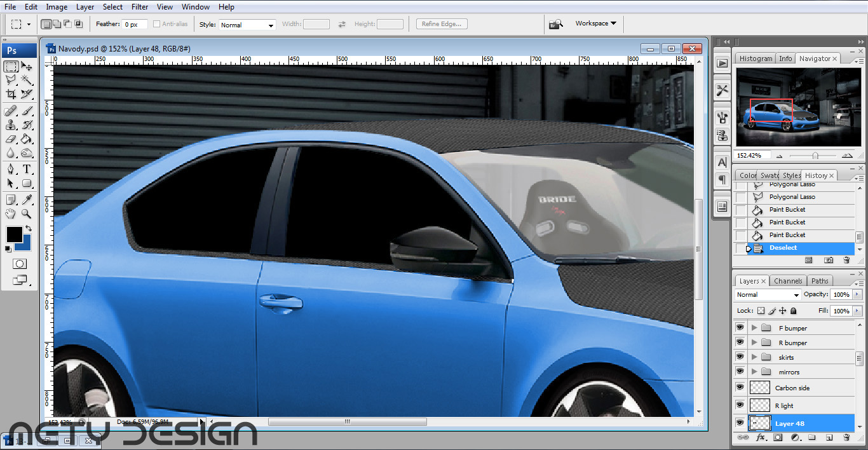Select the Rectangular Marquee tool in toolbox

(11, 66)
